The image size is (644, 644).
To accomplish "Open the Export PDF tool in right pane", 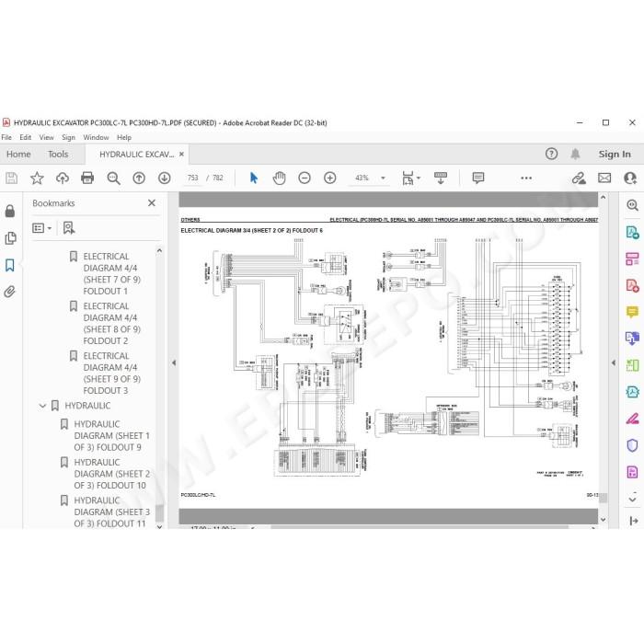I will point(633,233).
